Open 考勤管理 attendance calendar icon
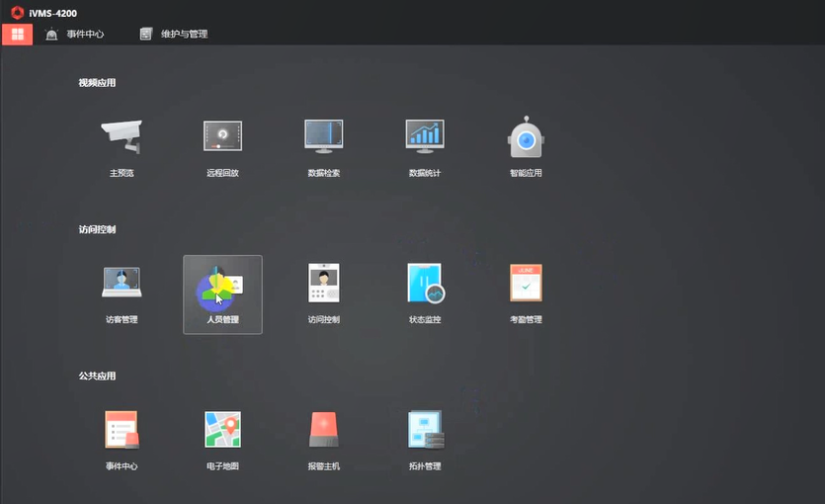 click(x=526, y=283)
